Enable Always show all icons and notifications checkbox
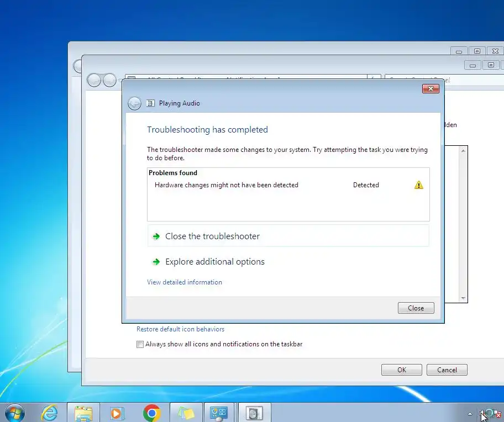The image size is (504, 422). click(140, 344)
